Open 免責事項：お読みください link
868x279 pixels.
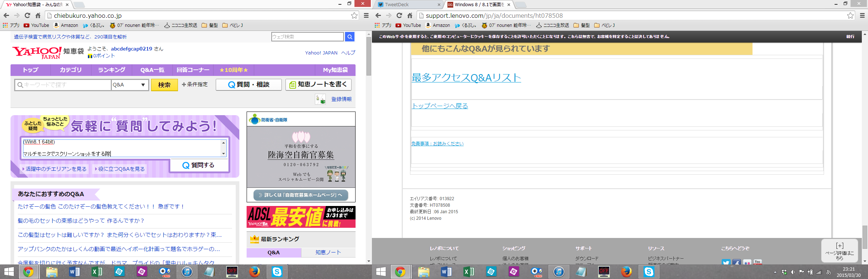click(x=437, y=143)
